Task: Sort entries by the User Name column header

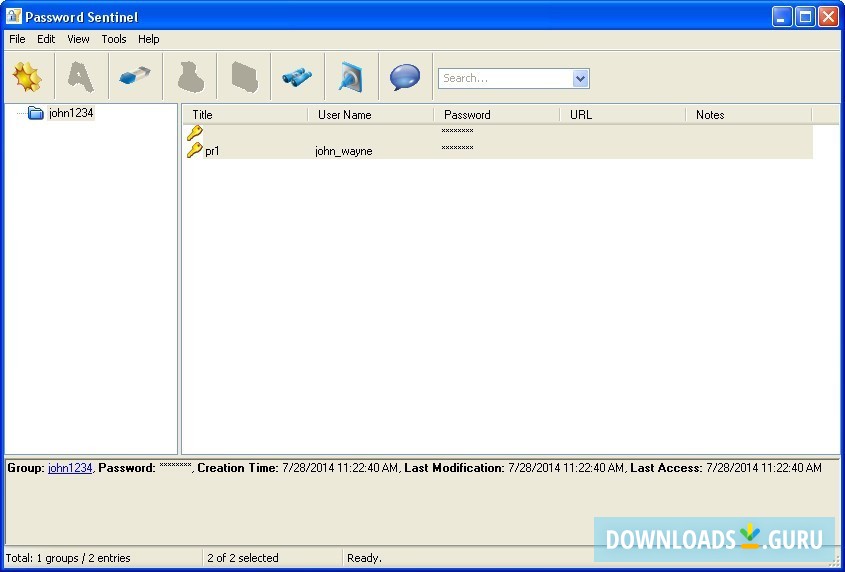Action: tap(371, 114)
